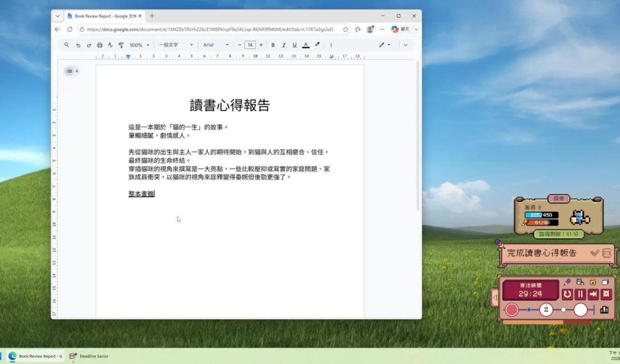Viewport: 620px width, 364px height.
Task: Reload the page
Action: pyautogui.click(x=70, y=29)
